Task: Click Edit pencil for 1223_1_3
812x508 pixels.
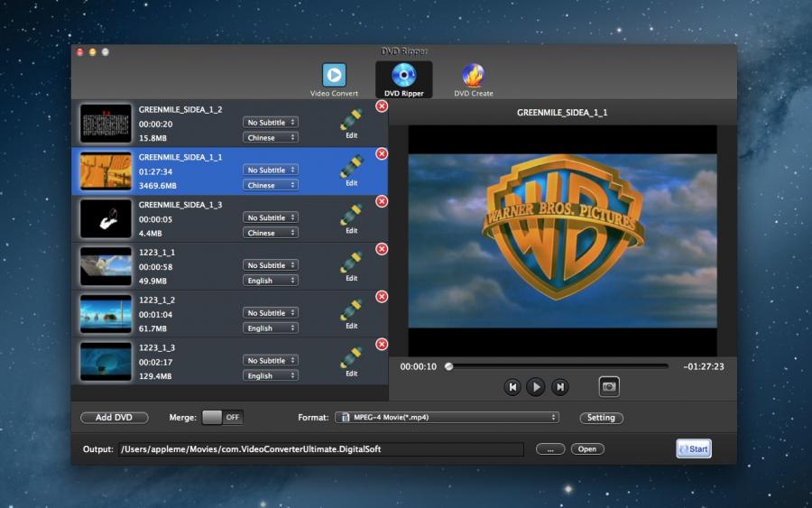Action: point(351,362)
